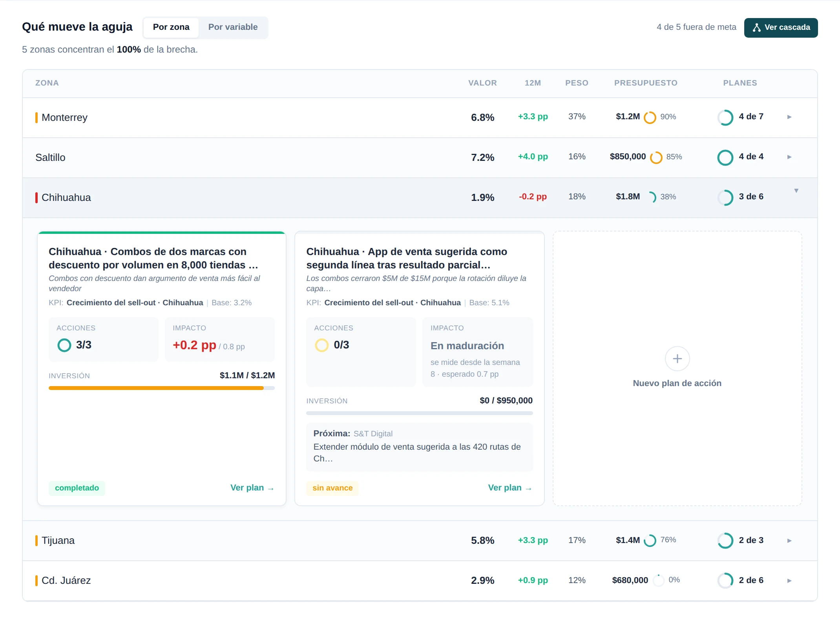Click the 4 de 5 fuera de meta text
Image resolution: width=840 pixels, height=627 pixels.
(696, 27)
